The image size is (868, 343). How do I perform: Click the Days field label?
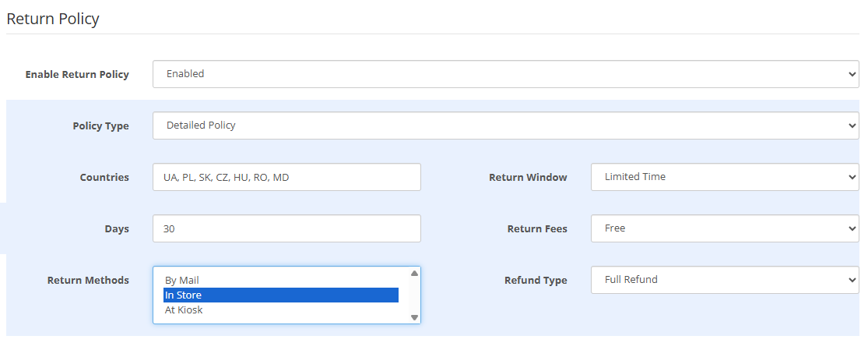pyautogui.click(x=116, y=229)
